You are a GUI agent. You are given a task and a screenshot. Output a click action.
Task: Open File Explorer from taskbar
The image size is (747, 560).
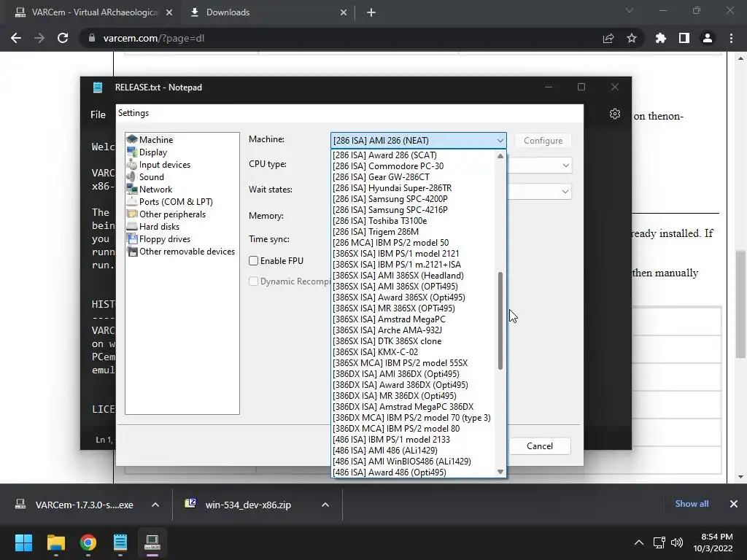click(x=55, y=542)
